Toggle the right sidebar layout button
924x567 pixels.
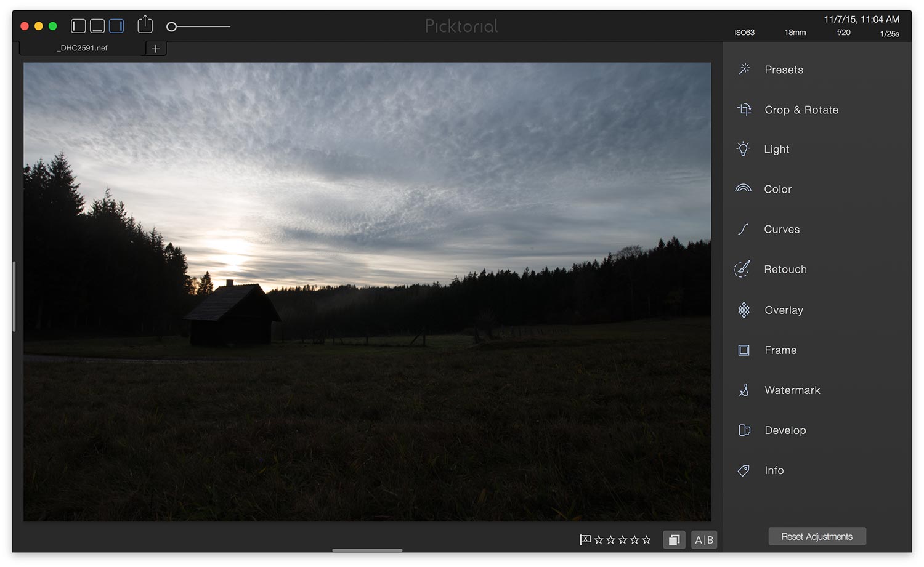[x=116, y=26]
